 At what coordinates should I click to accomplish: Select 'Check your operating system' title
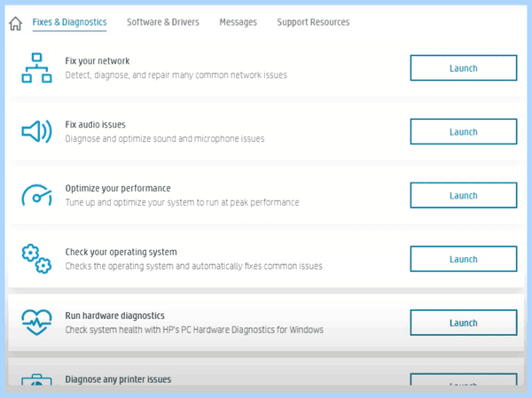point(121,252)
